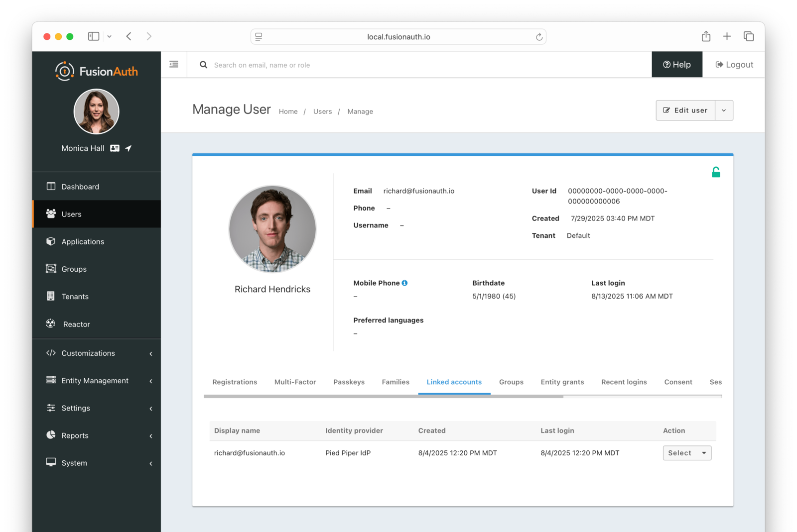The width and height of the screenshot is (797, 532).
Task: Click the Reactor icon in the sidebar
Action: (50, 323)
